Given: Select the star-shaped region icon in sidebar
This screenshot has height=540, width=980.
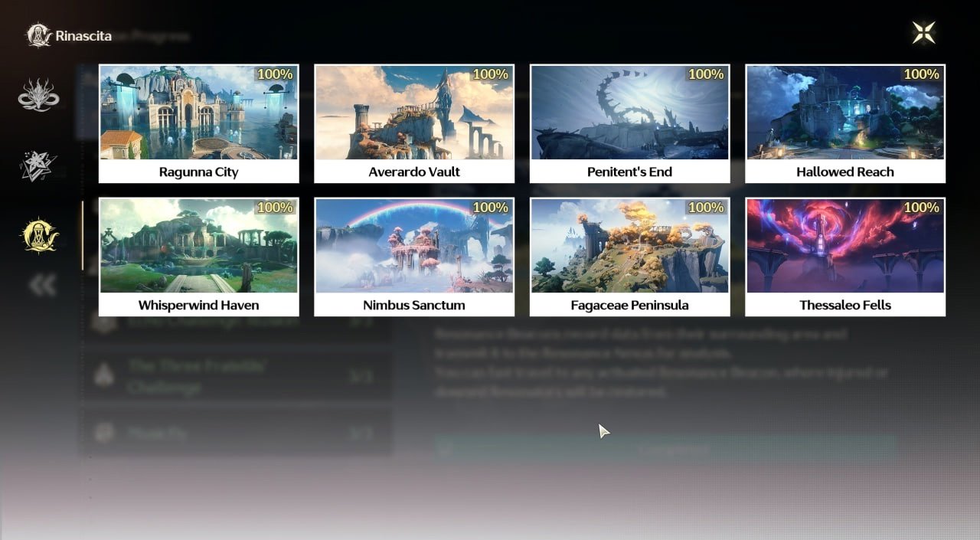Looking at the screenshot, I should (x=38, y=165).
